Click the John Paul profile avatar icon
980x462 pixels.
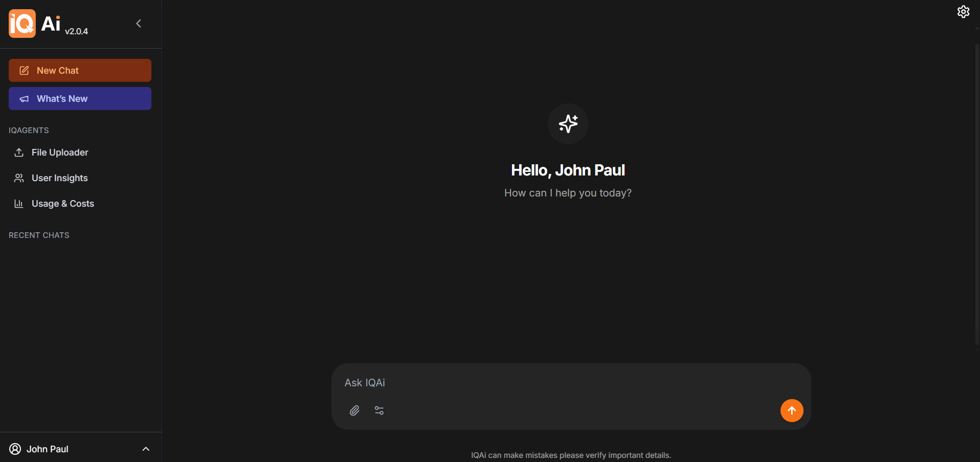tap(15, 449)
